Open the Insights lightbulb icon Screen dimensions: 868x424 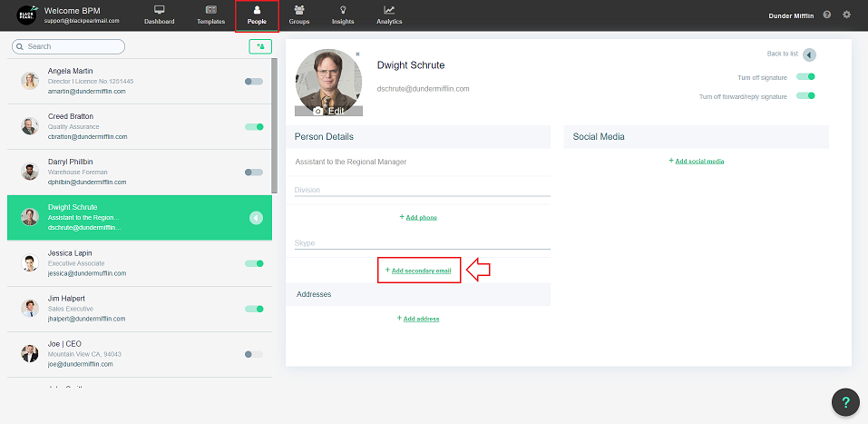[x=343, y=10]
